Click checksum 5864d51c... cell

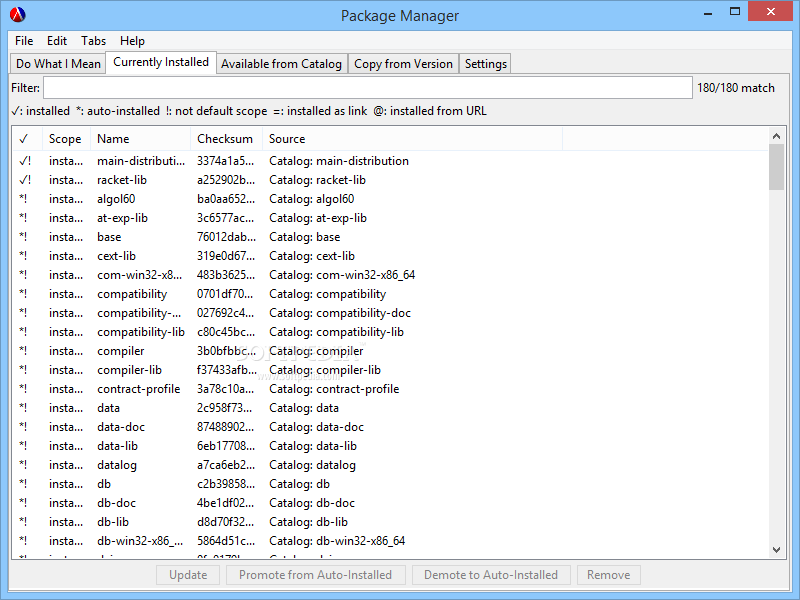coord(226,541)
